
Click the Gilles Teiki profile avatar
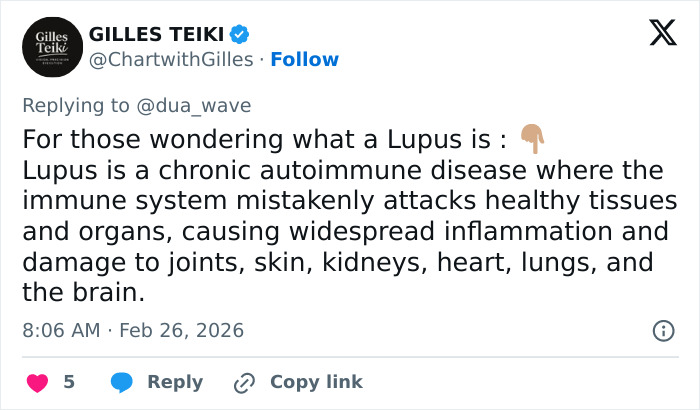click(49, 47)
